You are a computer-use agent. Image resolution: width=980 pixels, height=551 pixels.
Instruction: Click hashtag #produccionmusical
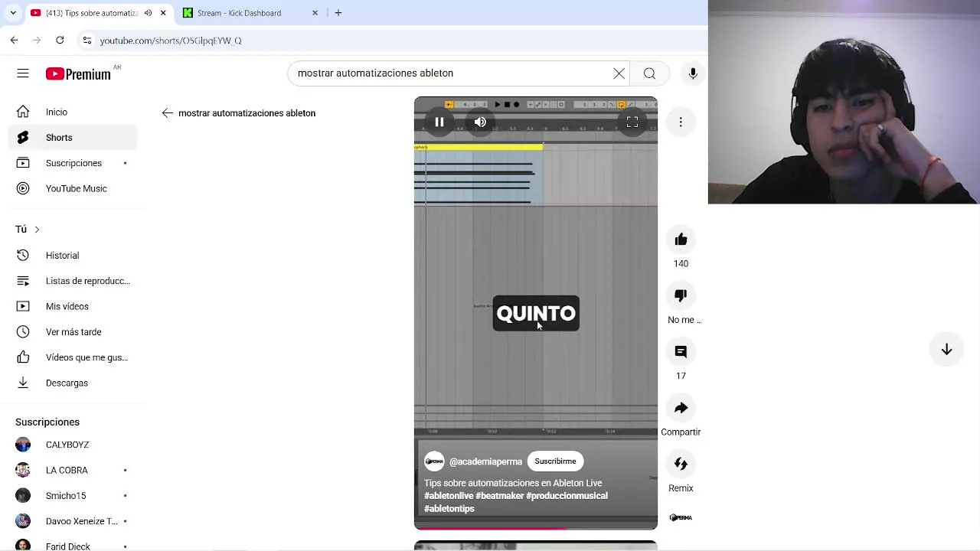567,496
